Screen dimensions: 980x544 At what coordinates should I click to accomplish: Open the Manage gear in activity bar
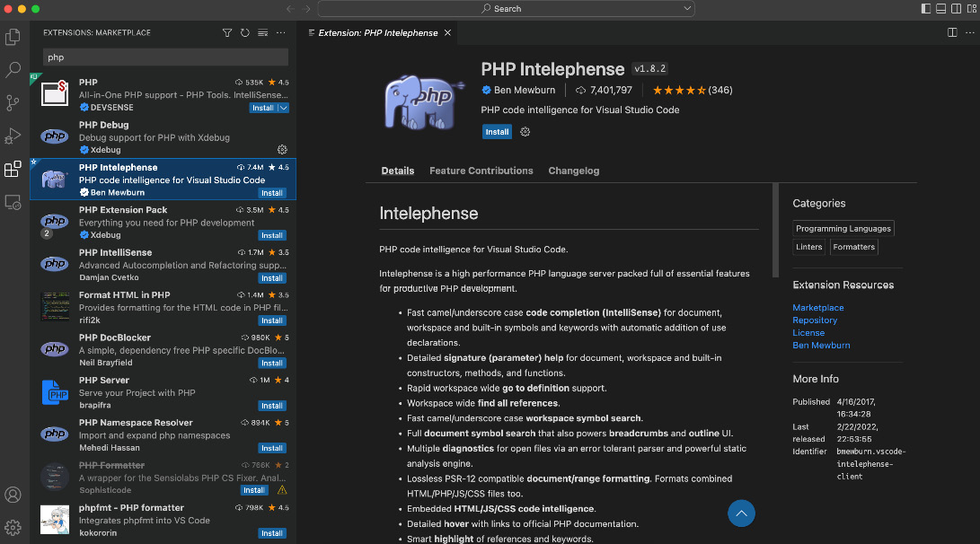click(x=13, y=528)
